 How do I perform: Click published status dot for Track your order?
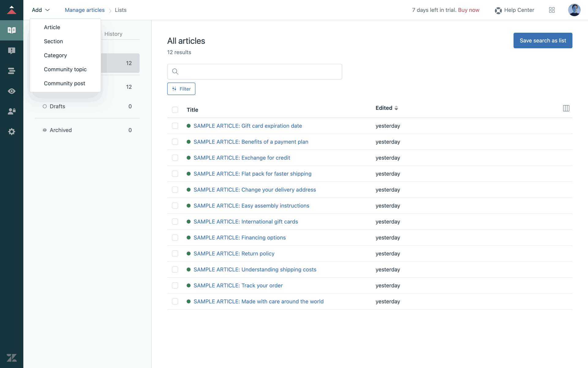[189, 286]
